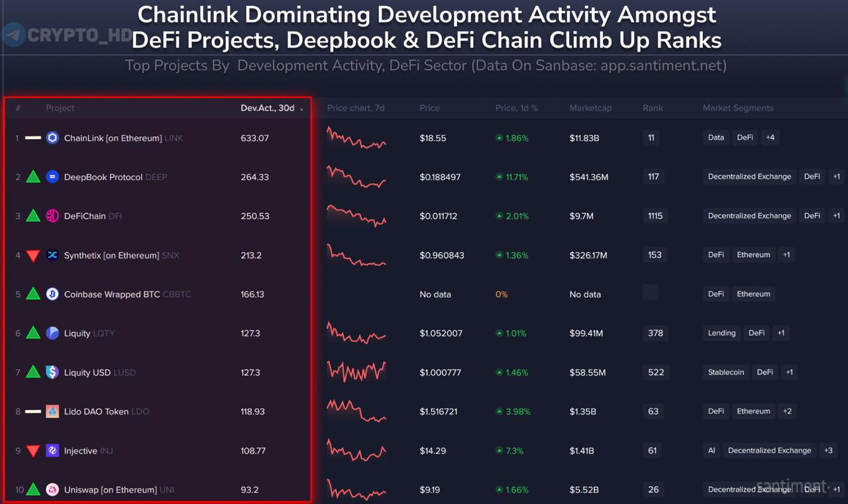Click the Price, 1d % column header
Viewport: 848px width, 504px height.
tap(517, 108)
